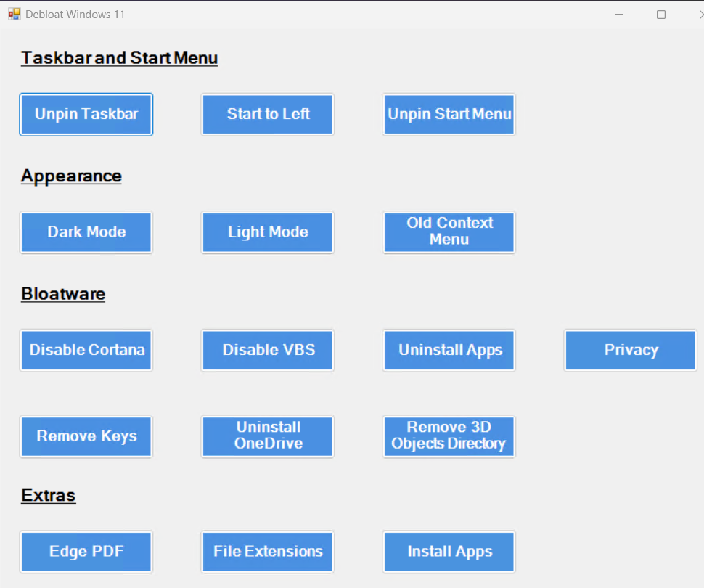Image resolution: width=704 pixels, height=588 pixels.
Task: Switch to Light Mode
Action: [x=268, y=232]
